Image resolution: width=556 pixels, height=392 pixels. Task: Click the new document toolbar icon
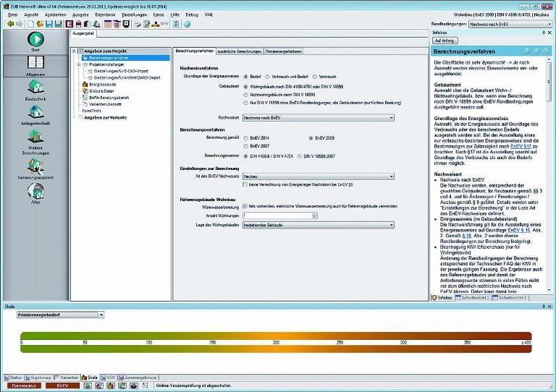[x=30, y=23]
